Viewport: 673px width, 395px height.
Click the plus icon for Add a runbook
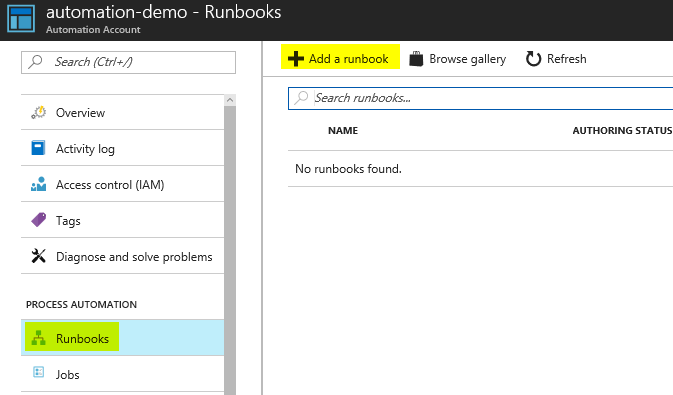click(x=296, y=59)
